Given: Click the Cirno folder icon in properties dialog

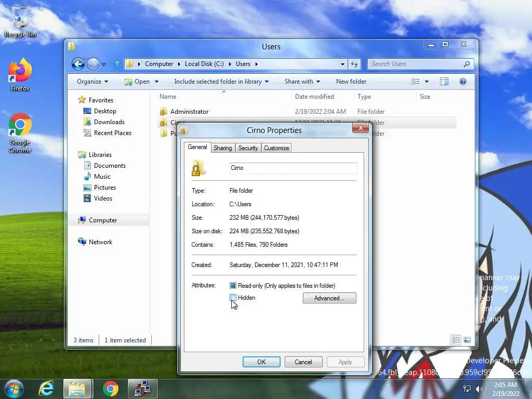Looking at the screenshot, I should [198, 168].
